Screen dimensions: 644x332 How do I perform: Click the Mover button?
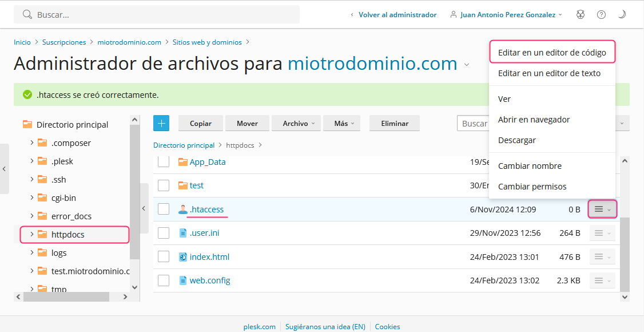click(247, 123)
